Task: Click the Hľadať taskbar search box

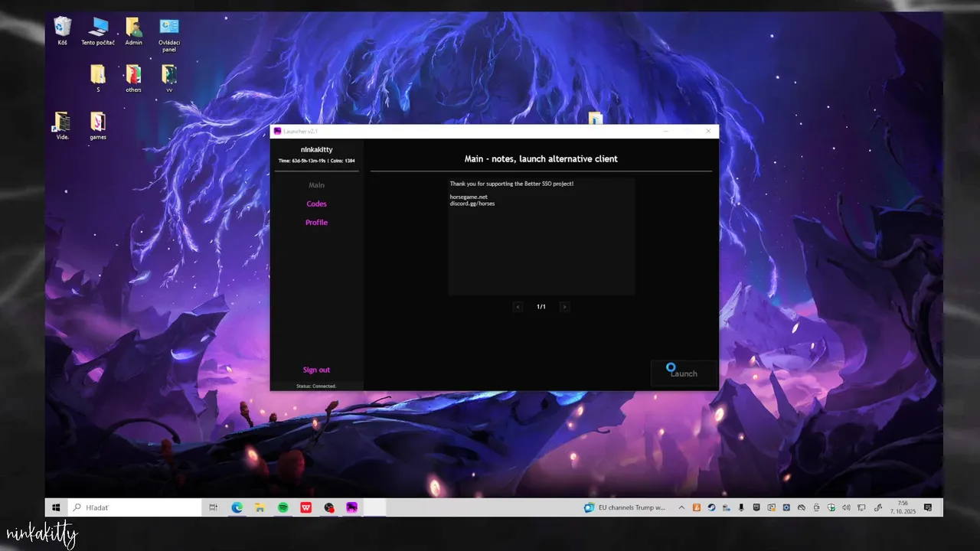Action: 135,507
